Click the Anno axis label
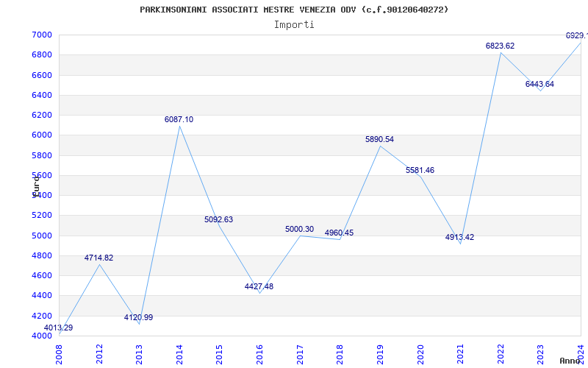The width and height of the screenshot is (588, 368). [570, 361]
